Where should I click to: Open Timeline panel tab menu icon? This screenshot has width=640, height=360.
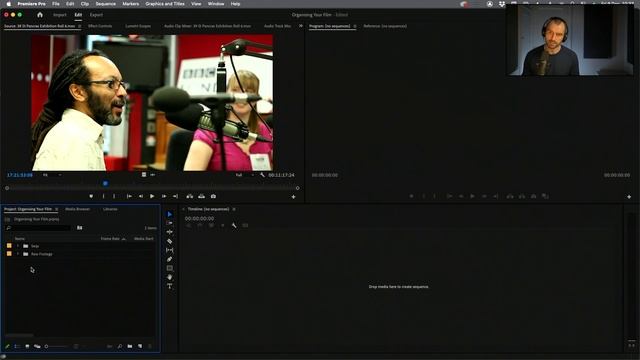click(234, 209)
